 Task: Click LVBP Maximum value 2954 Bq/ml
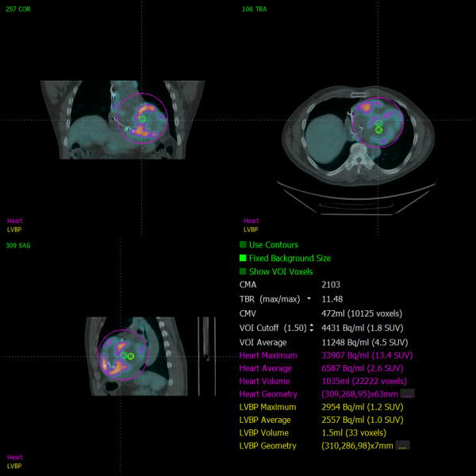coord(363,407)
